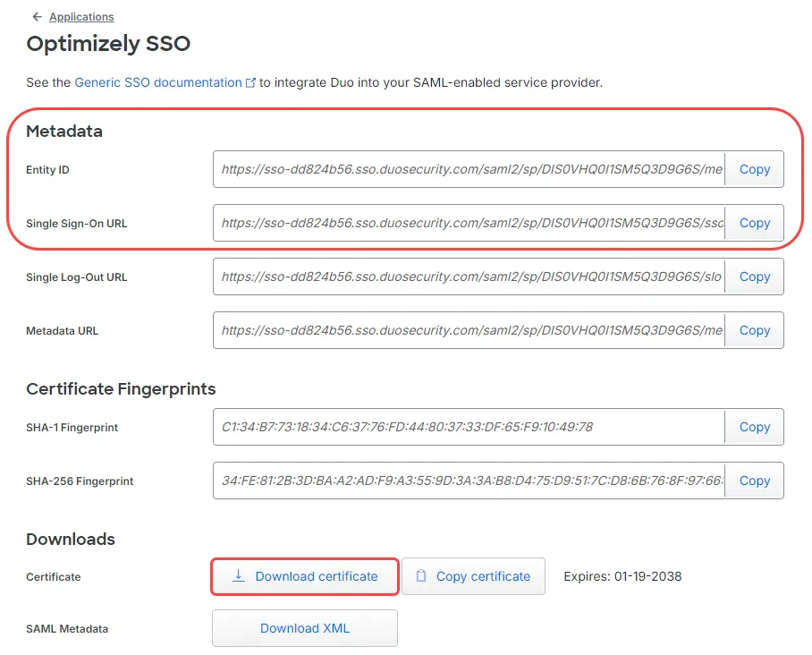Copy the Metadata URL
Viewport: 812px width, 655px height.
click(x=754, y=330)
